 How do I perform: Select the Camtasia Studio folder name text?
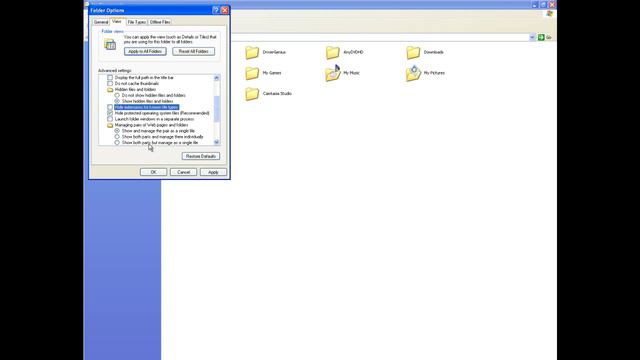277,94
